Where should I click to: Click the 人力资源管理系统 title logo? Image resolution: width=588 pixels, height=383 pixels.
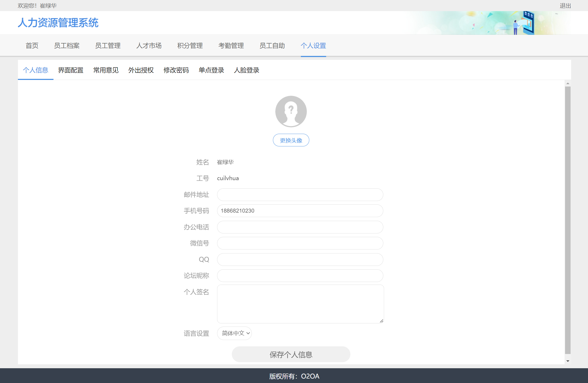[58, 23]
